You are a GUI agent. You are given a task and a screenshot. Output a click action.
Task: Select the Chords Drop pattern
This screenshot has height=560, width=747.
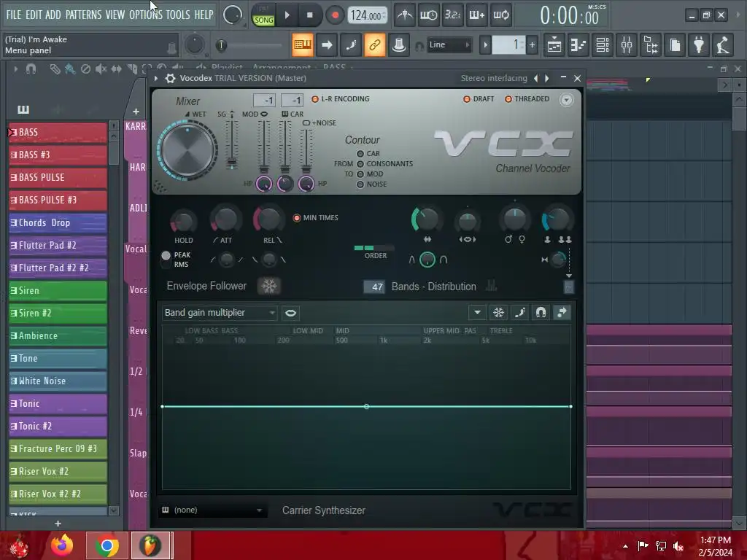click(58, 222)
